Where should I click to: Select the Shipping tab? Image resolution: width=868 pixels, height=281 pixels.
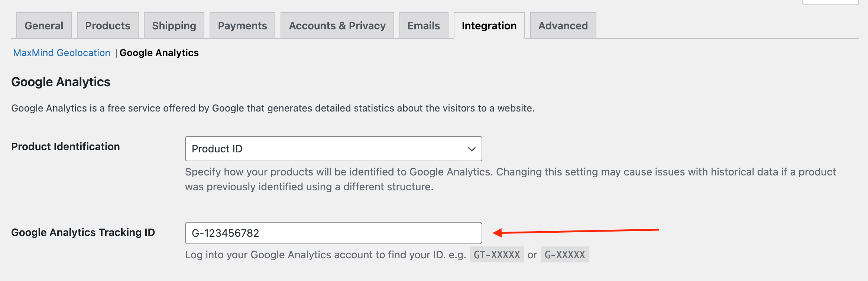[x=174, y=25]
